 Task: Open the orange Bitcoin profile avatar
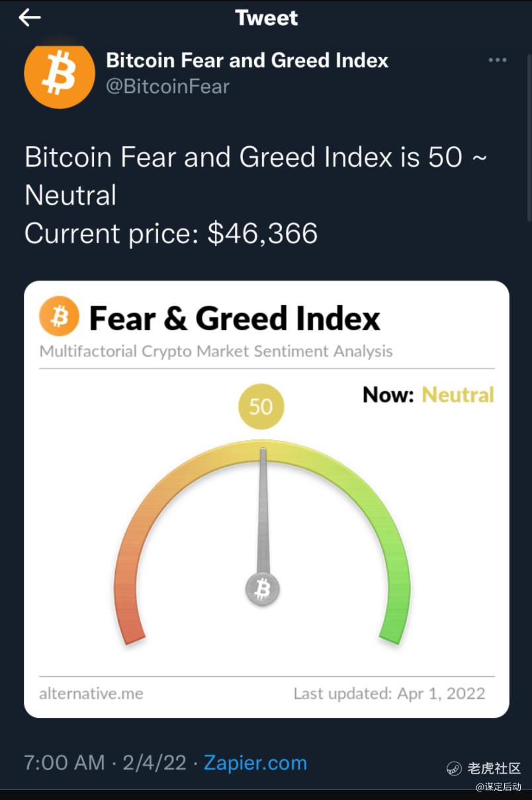tap(60, 73)
